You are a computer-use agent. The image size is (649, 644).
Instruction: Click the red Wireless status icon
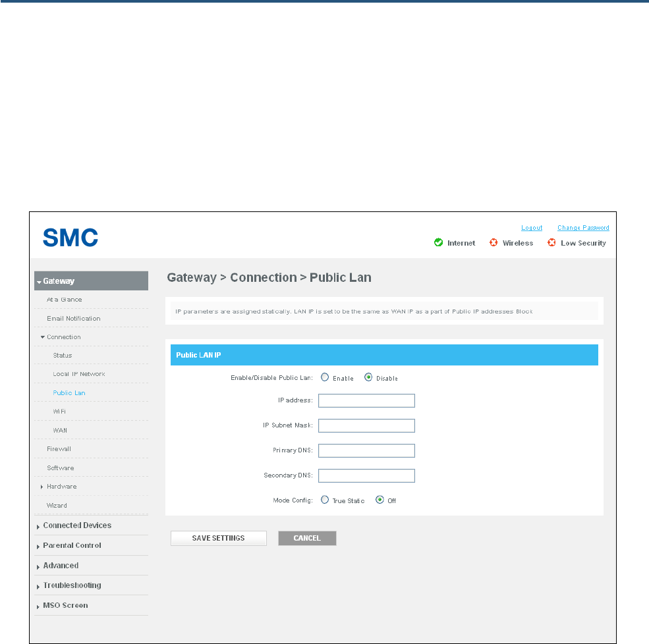pos(494,242)
